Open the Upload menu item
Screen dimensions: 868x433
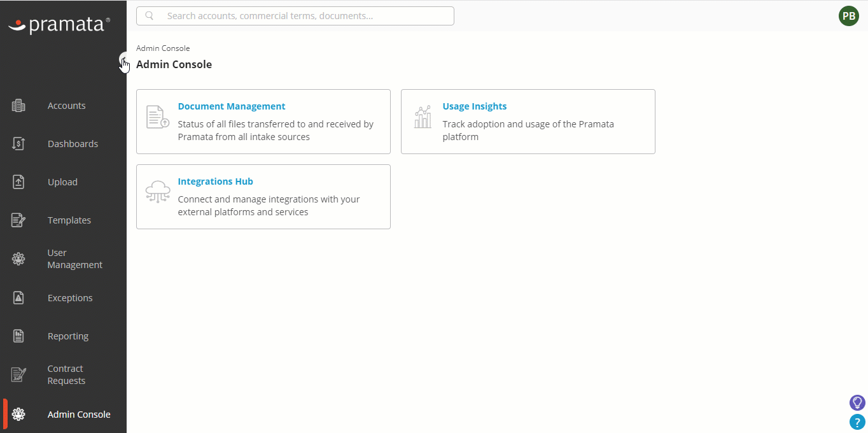click(x=62, y=182)
